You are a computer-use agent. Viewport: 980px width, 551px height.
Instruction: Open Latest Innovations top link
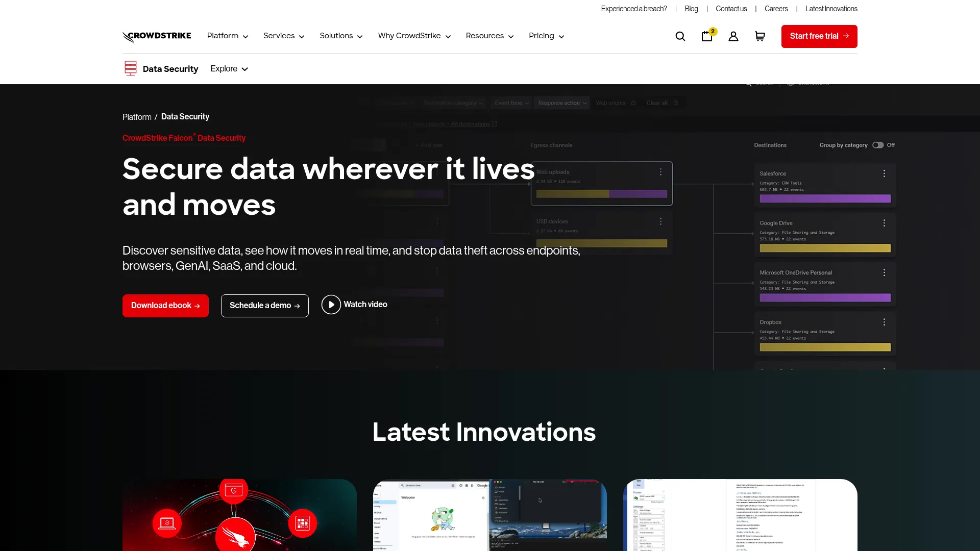pos(831,9)
